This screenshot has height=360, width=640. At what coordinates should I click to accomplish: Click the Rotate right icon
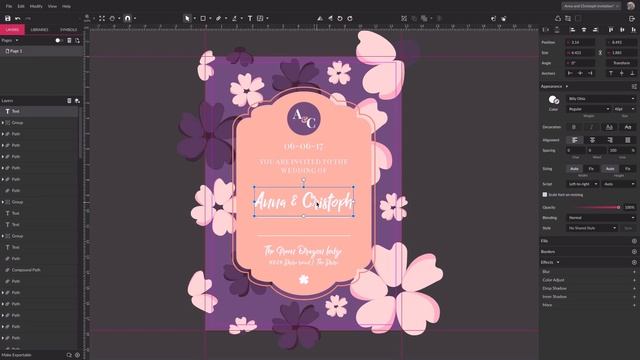pyautogui.click(x=350, y=18)
